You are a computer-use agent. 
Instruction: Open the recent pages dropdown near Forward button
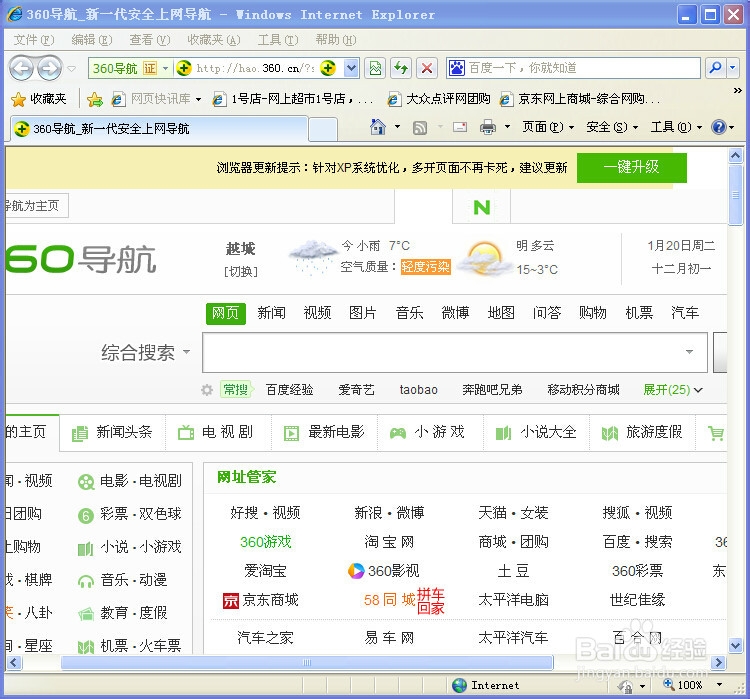(x=72, y=68)
